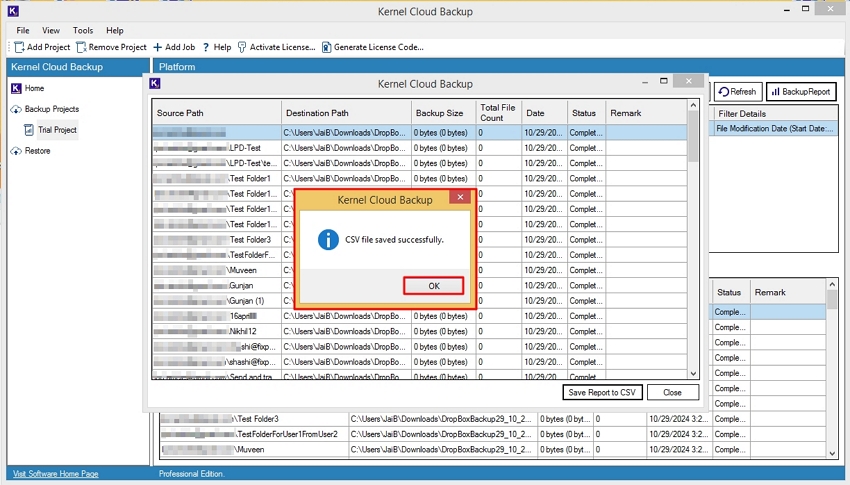This screenshot has height=485, width=850.
Task: Click Save Report to CSV button
Action: (602, 392)
